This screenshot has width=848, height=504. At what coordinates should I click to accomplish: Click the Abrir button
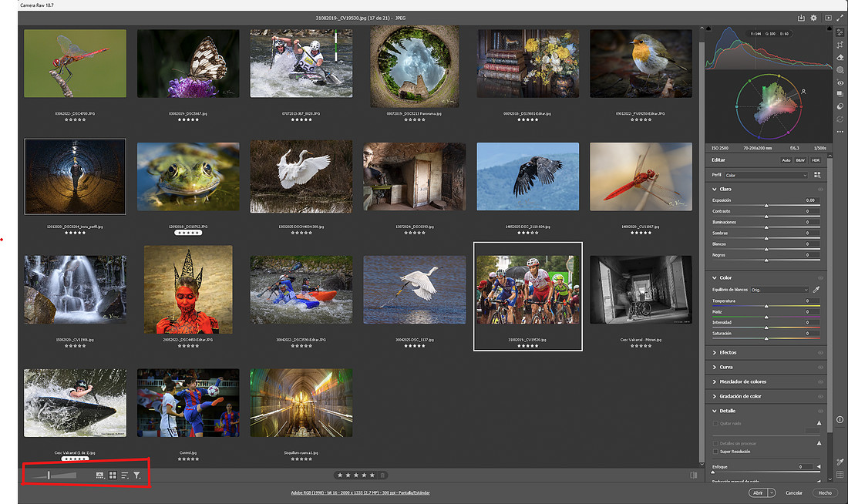click(x=759, y=492)
